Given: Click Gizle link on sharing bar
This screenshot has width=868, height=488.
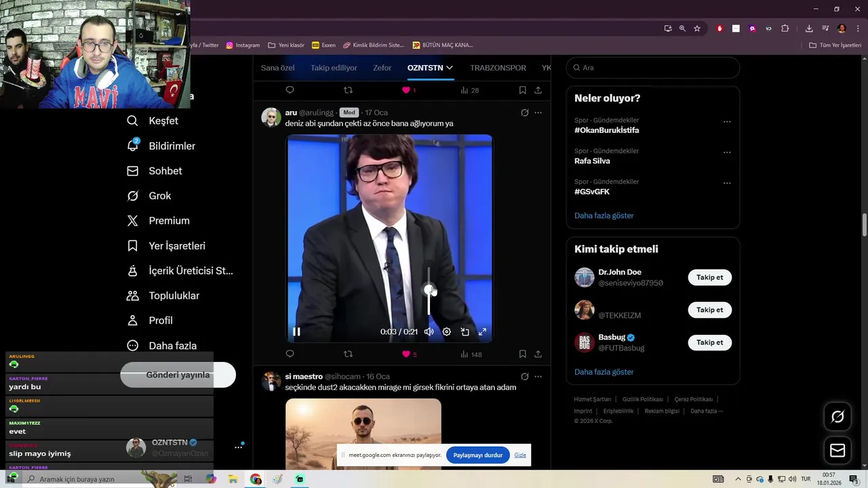Looking at the screenshot, I should click(x=520, y=455).
